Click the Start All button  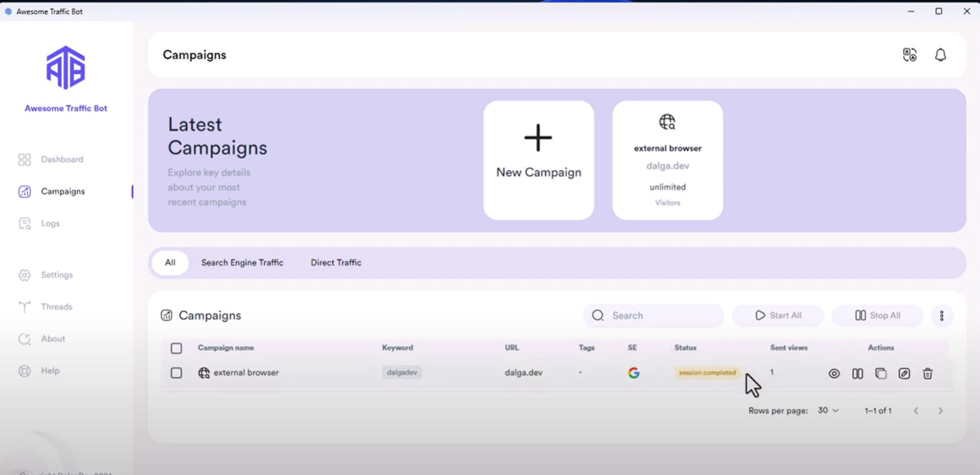click(x=778, y=315)
